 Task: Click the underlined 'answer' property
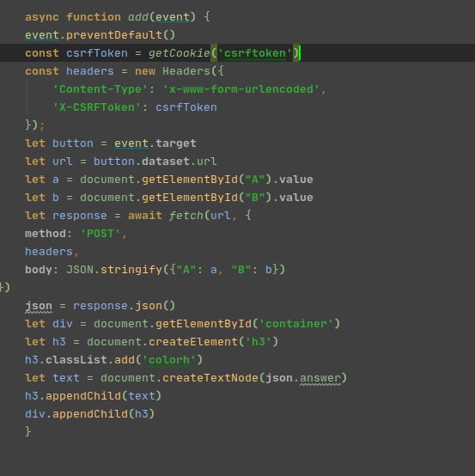[320, 379]
